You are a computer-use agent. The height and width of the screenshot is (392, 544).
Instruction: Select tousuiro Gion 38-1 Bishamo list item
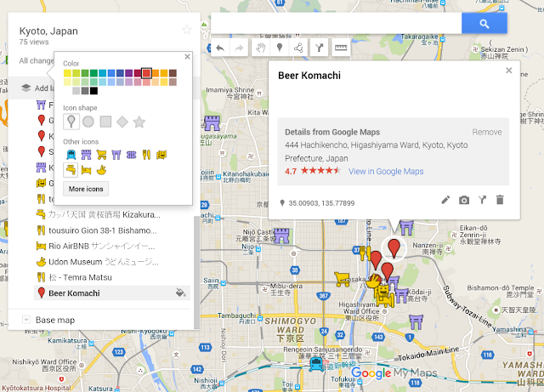tap(111, 230)
